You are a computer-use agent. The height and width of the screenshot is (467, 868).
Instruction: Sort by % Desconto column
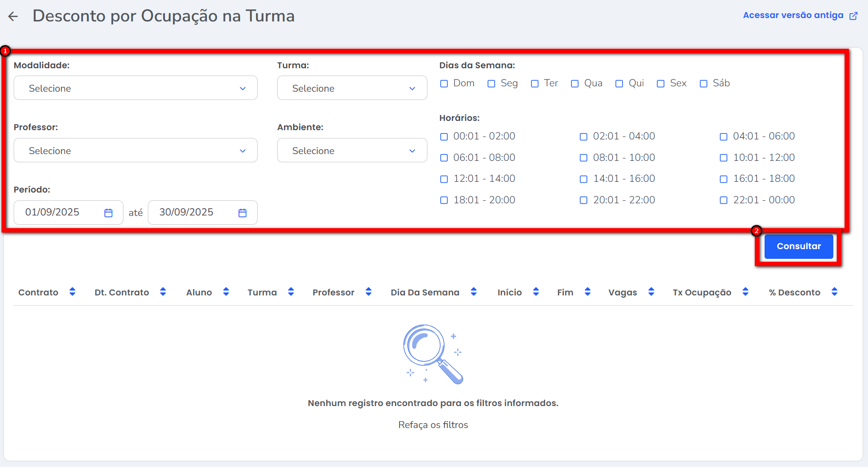(x=834, y=292)
